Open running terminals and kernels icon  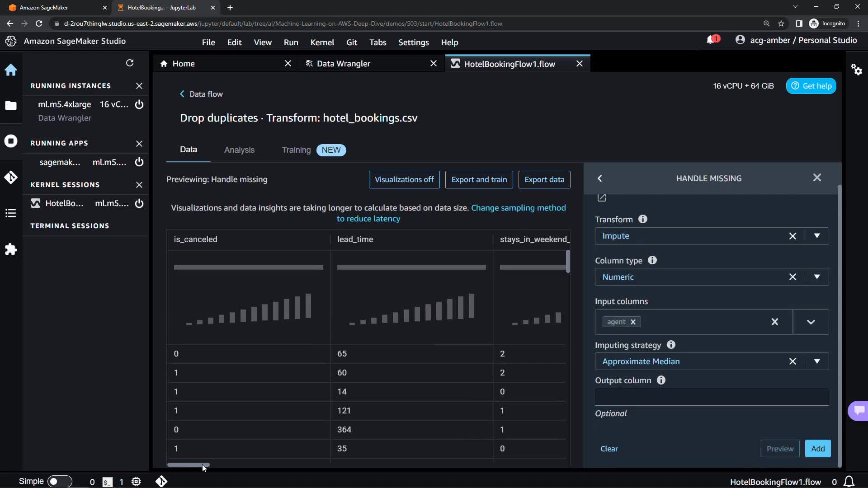click(x=11, y=141)
